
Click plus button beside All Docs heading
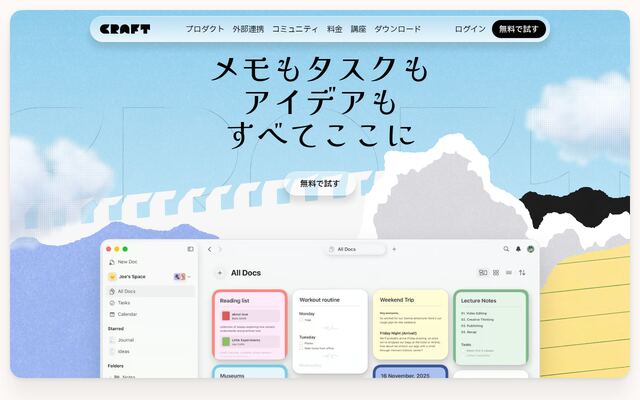[x=220, y=273]
